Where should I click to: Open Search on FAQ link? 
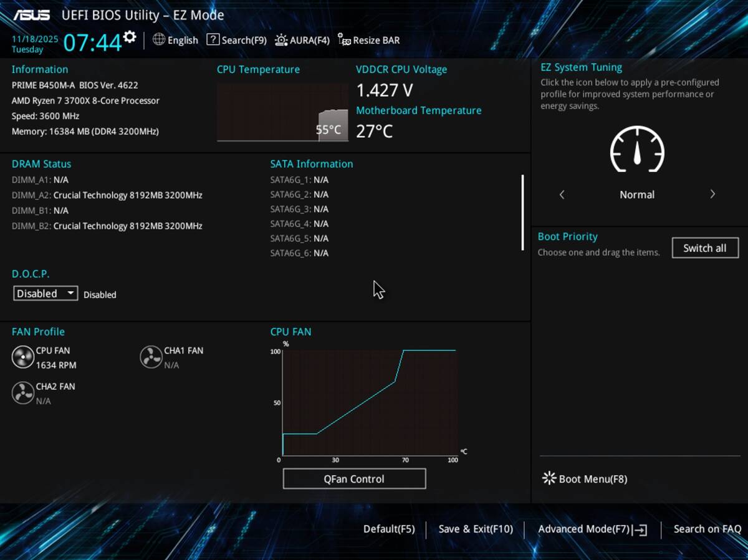[x=707, y=529]
